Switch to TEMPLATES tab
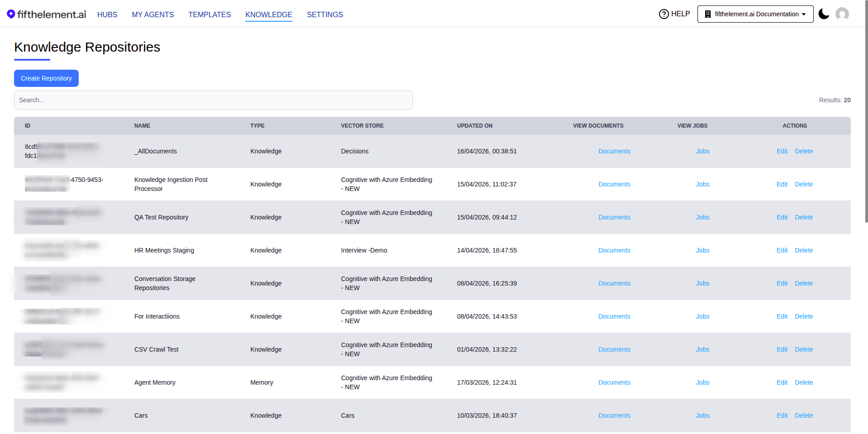 (209, 14)
